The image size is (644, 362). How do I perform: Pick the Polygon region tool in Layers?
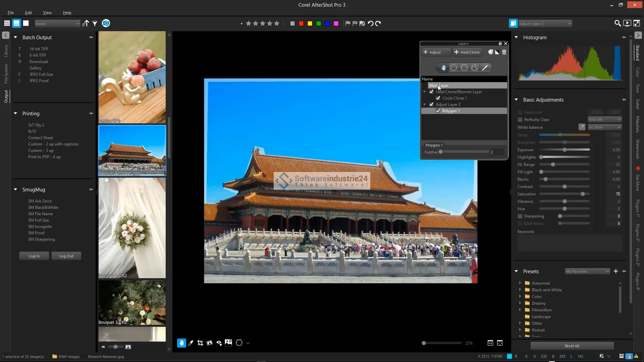(464, 68)
